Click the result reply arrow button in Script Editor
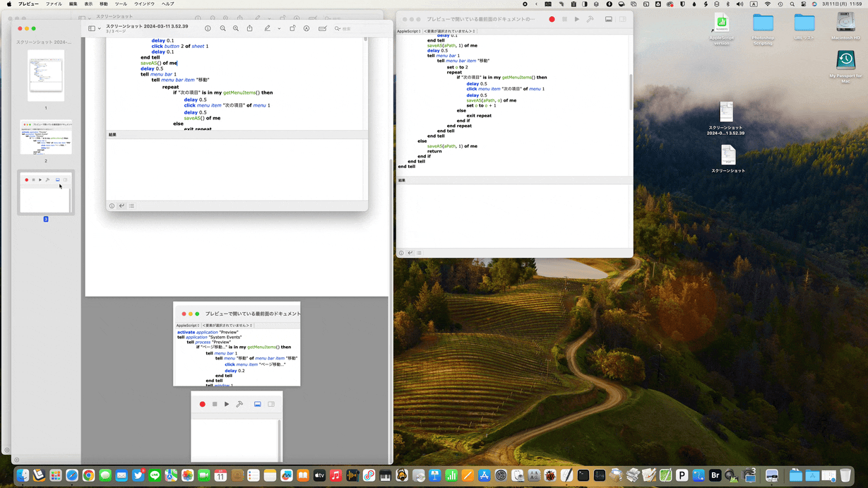Screen dimensions: 868x488 coord(410,253)
